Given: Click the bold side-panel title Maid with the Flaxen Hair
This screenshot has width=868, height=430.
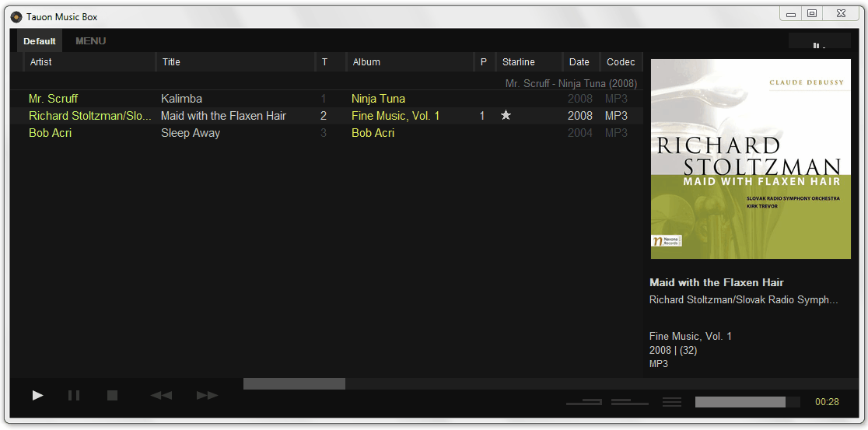Looking at the screenshot, I should point(716,282).
